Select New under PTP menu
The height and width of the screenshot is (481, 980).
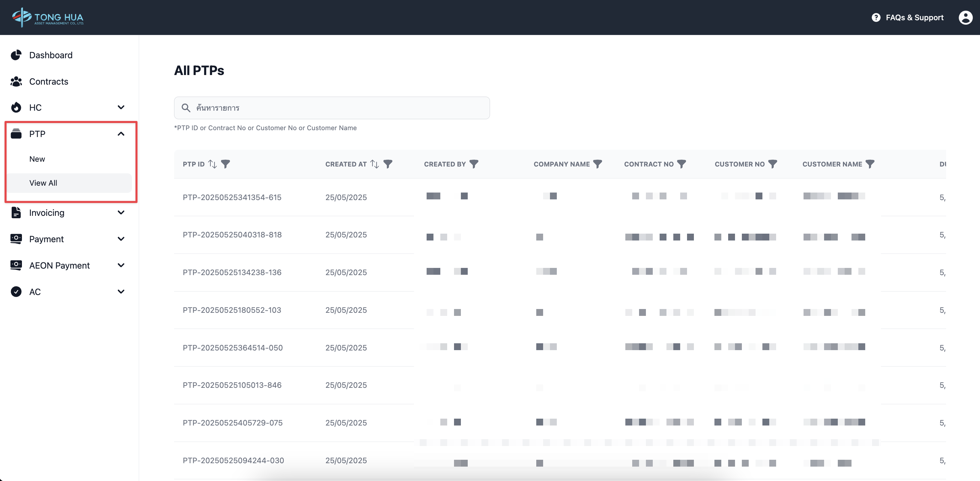coord(37,159)
